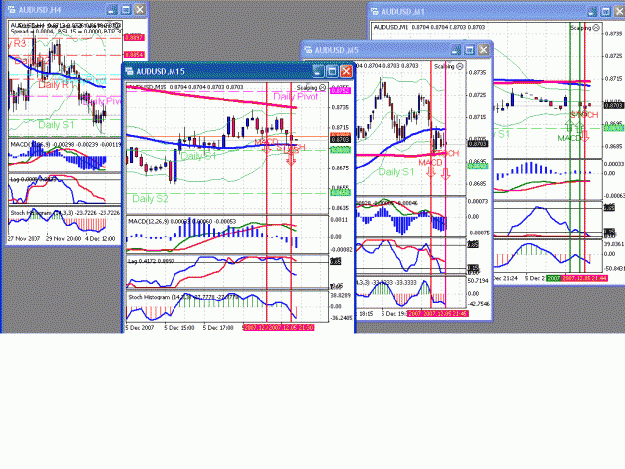Click the green highlighted timestamp in M1 time axis

(553, 278)
